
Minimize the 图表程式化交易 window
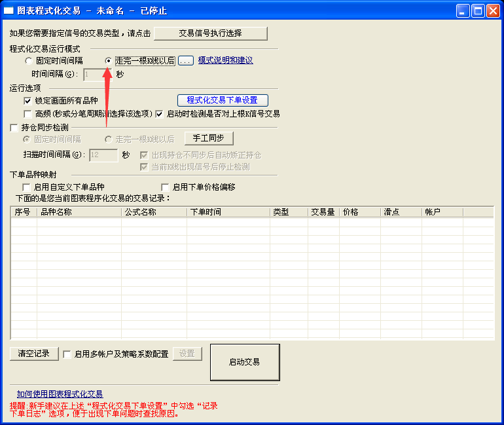pos(463,11)
